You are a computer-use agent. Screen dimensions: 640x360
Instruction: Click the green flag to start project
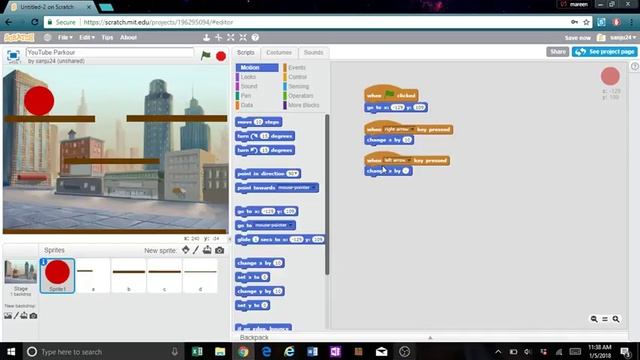click(206, 56)
